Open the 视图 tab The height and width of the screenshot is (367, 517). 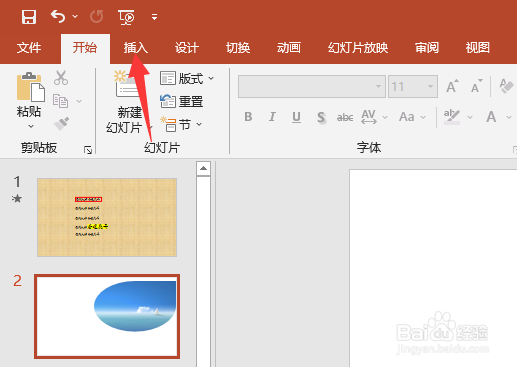point(478,48)
